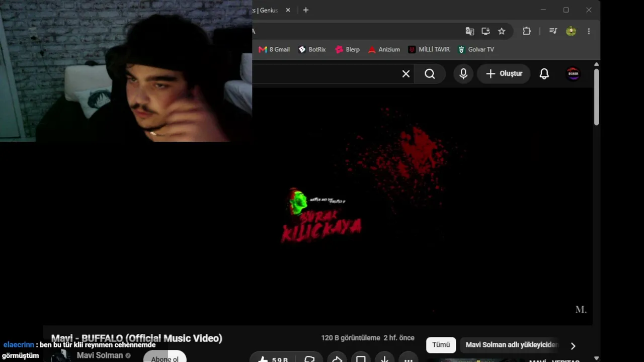The height and width of the screenshot is (362, 644).
Task: Subscribe with the Abone ol button
Action: pyautogui.click(x=165, y=356)
